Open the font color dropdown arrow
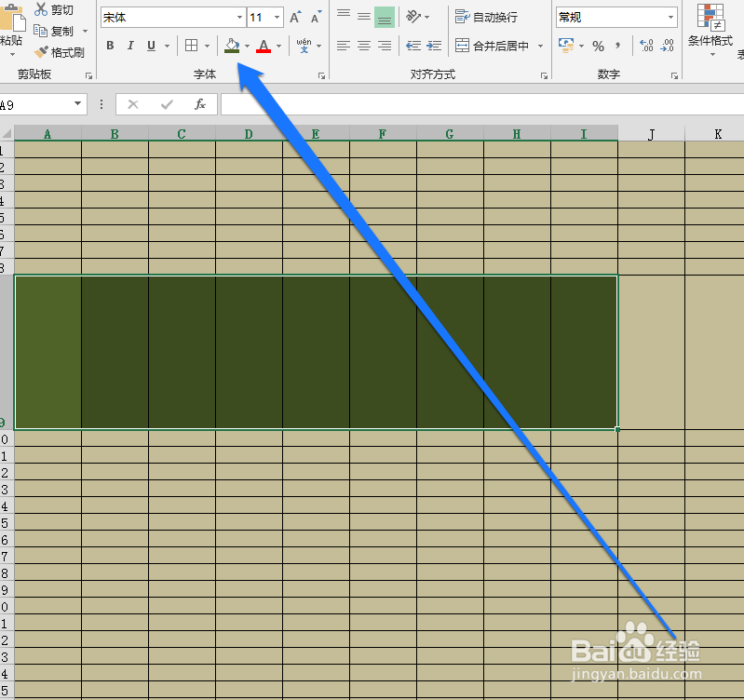This screenshot has height=700, width=744. click(x=279, y=46)
